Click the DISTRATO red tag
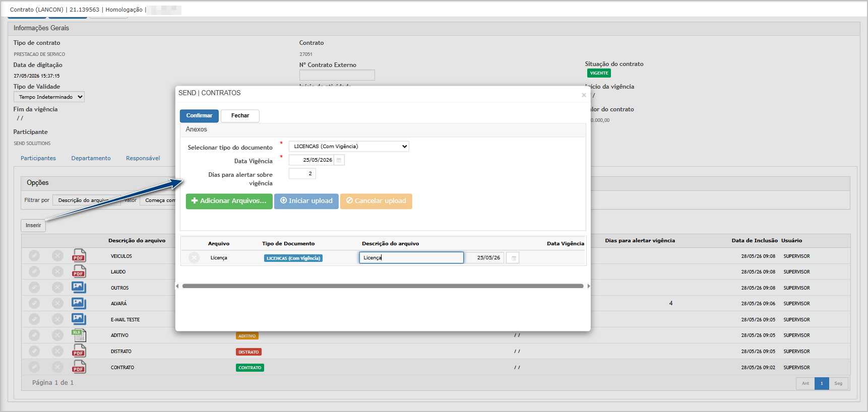Image resolution: width=868 pixels, height=412 pixels. (x=249, y=352)
